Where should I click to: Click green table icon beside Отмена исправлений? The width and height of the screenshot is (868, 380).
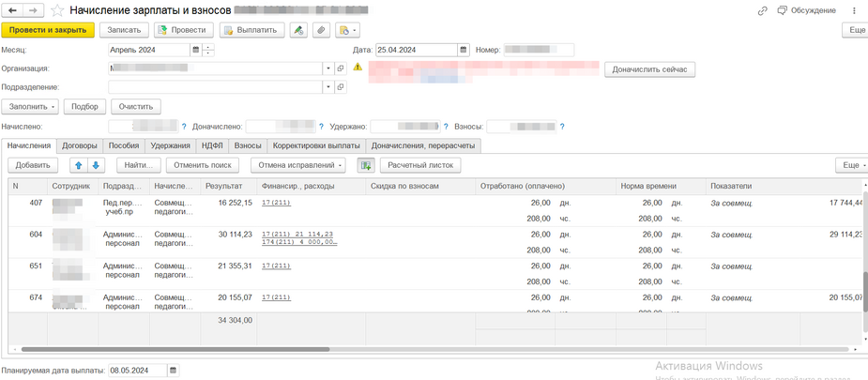coord(366,165)
